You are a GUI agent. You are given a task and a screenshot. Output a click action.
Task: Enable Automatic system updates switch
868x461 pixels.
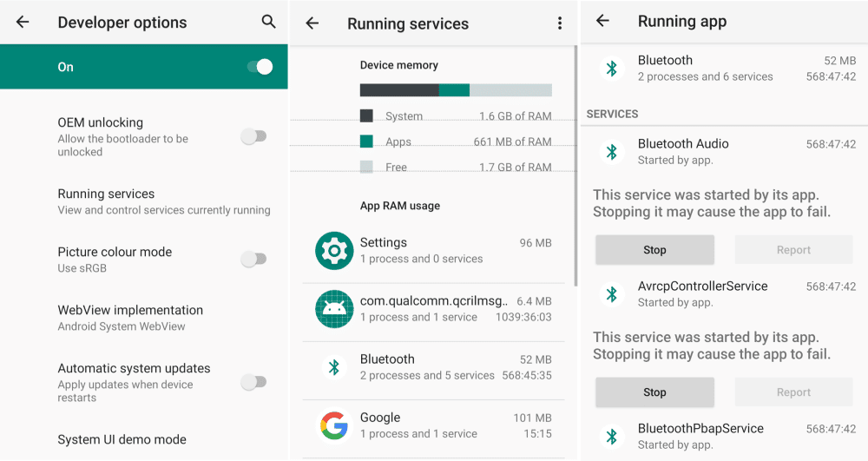pos(253,382)
